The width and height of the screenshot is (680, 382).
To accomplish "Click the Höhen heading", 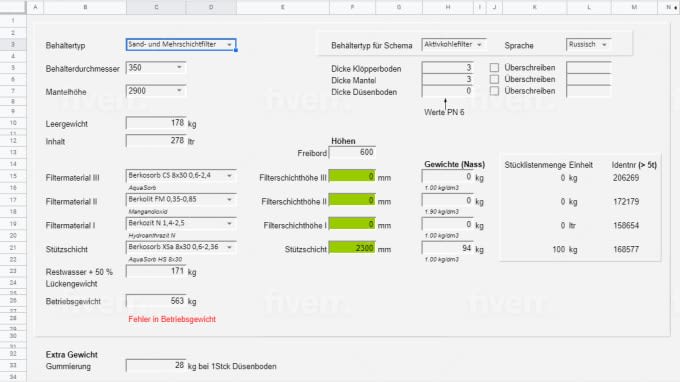I will [343, 141].
